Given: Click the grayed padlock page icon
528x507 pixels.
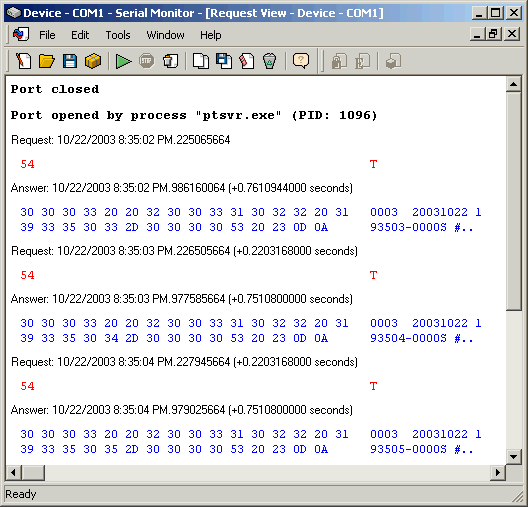Looking at the screenshot, I should coord(339,61).
